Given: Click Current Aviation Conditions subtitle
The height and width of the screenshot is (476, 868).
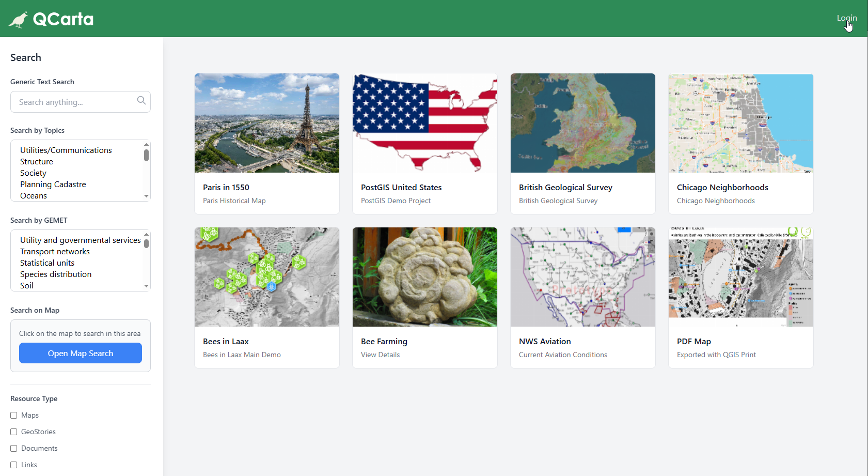Looking at the screenshot, I should (563, 355).
